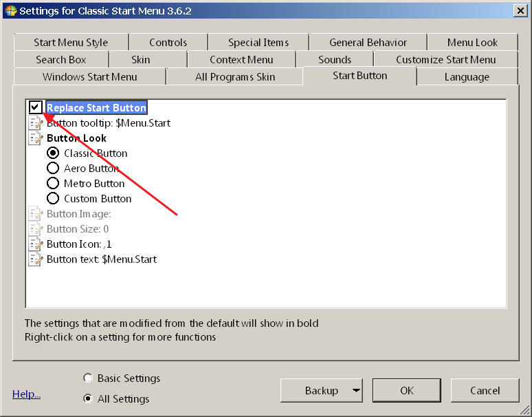The height and width of the screenshot is (417, 532).
Task: Select the Button text: $Menu.Start setting
Action: click(102, 259)
